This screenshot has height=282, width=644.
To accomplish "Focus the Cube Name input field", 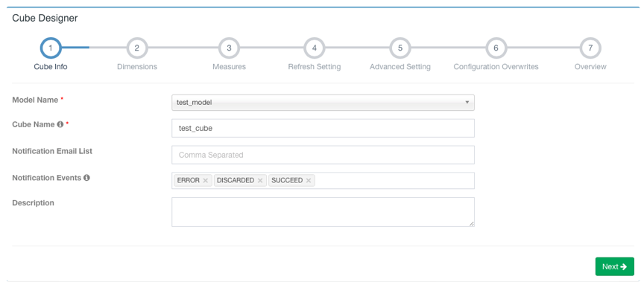I will (x=323, y=128).
